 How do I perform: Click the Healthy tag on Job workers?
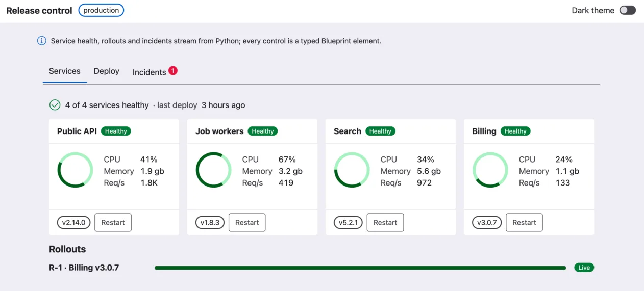pyautogui.click(x=263, y=131)
